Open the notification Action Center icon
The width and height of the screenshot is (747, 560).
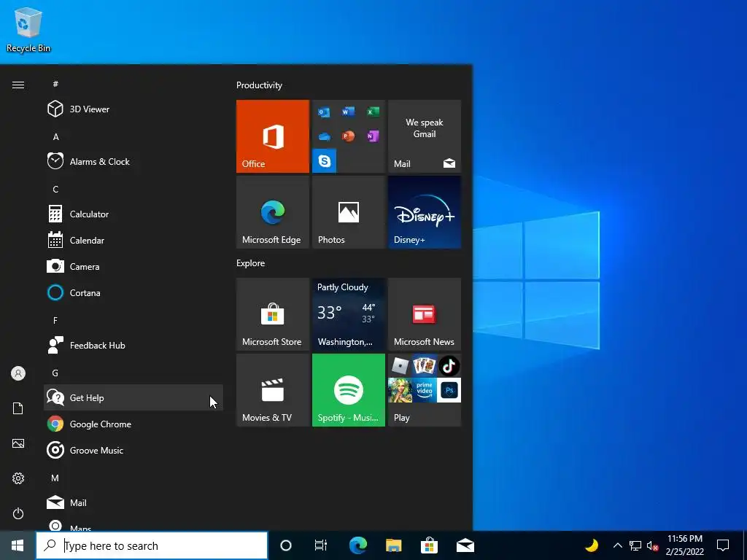tap(723, 545)
